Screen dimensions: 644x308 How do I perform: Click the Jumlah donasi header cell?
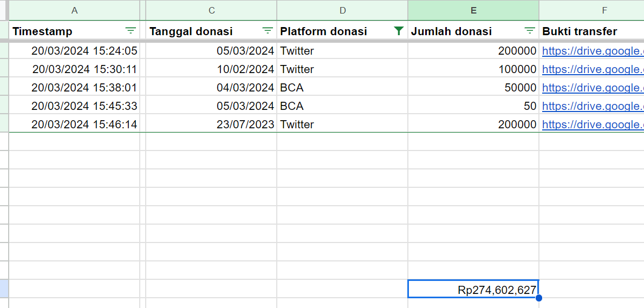click(x=473, y=31)
